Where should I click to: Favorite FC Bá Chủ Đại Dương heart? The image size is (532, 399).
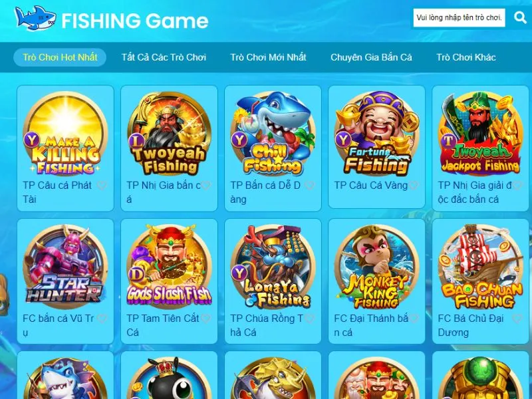(517, 319)
